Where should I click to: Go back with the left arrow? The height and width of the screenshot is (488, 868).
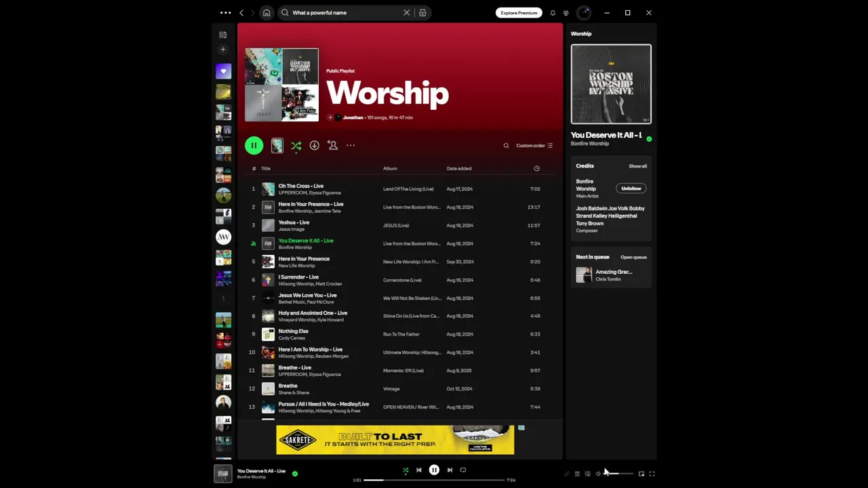coord(241,13)
